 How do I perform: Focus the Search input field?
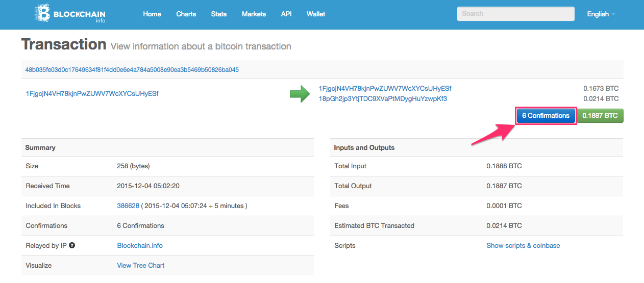coord(515,14)
